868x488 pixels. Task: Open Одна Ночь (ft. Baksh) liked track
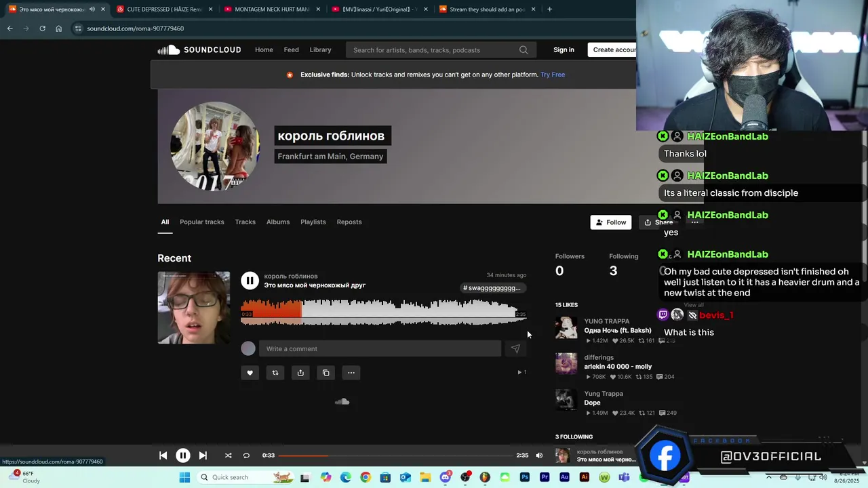click(x=618, y=330)
